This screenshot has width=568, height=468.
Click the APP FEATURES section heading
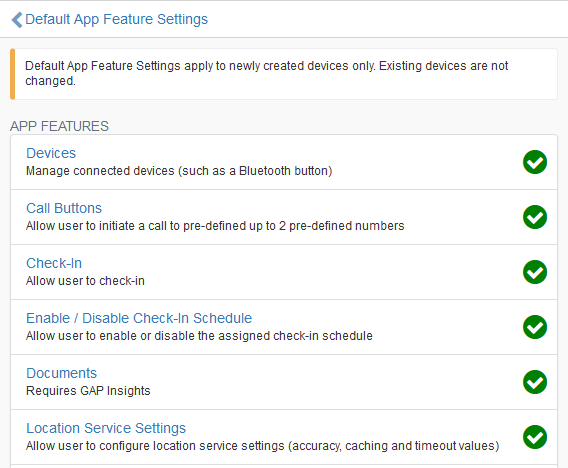coord(59,126)
